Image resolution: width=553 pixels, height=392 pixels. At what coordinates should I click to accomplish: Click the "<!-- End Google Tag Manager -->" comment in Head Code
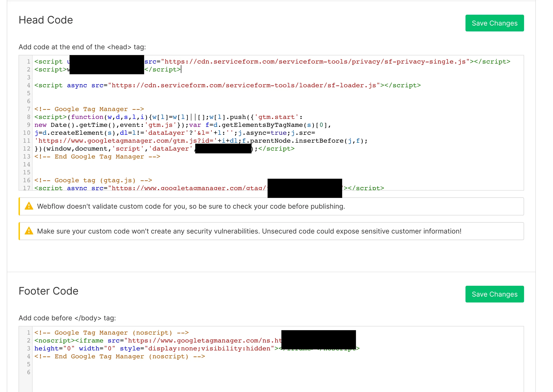(x=97, y=157)
